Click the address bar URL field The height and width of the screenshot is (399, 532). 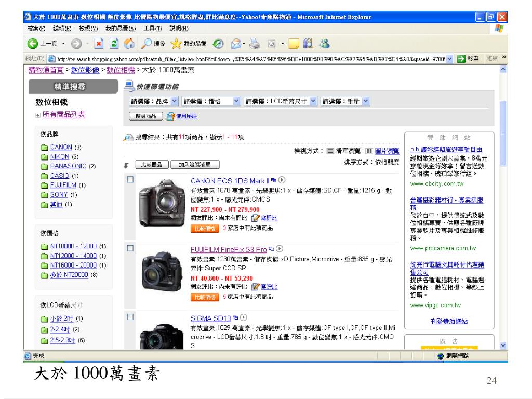tap(250, 59)
